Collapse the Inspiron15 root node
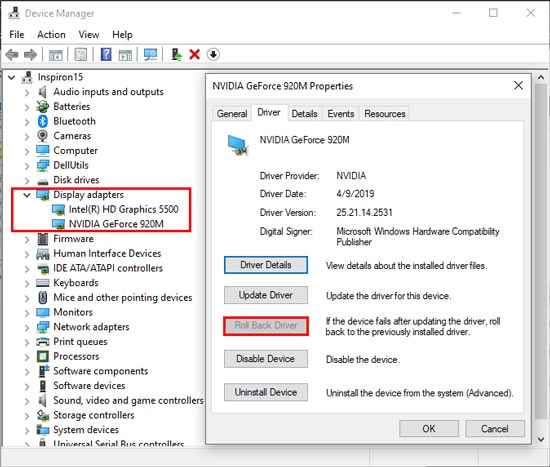The width and height of the screenshot is (550, 467). (x=12, y=77)
